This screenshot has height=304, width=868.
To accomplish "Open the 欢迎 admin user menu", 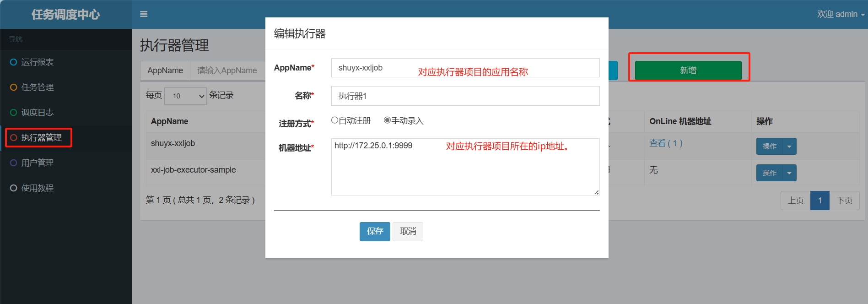I will 841,14.
